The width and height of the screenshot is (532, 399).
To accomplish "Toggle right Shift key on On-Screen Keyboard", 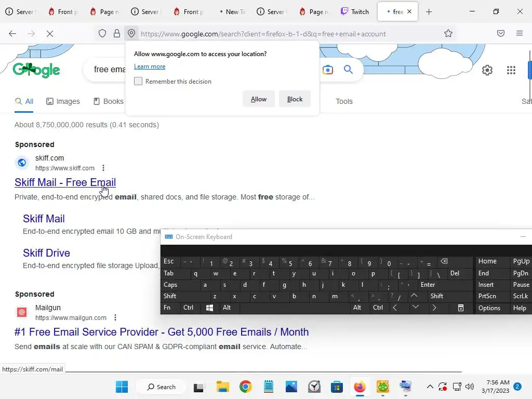I will tap(436, 296).
